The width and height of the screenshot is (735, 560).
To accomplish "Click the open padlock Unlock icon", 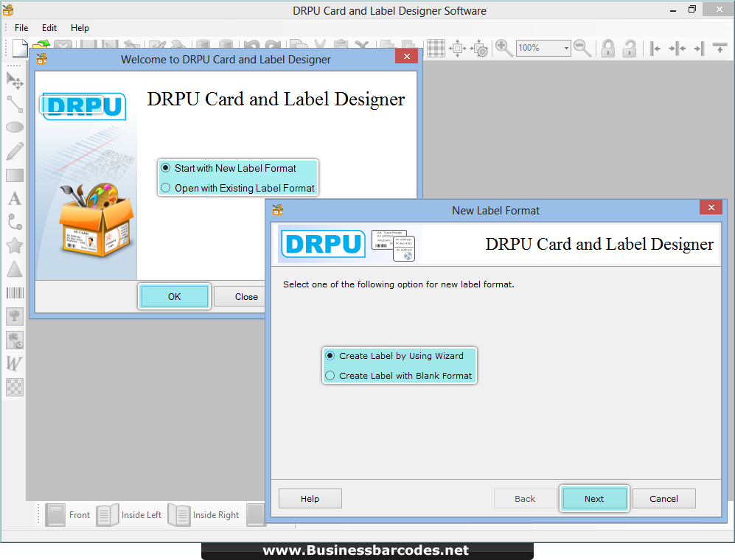I will coord(629,48).
